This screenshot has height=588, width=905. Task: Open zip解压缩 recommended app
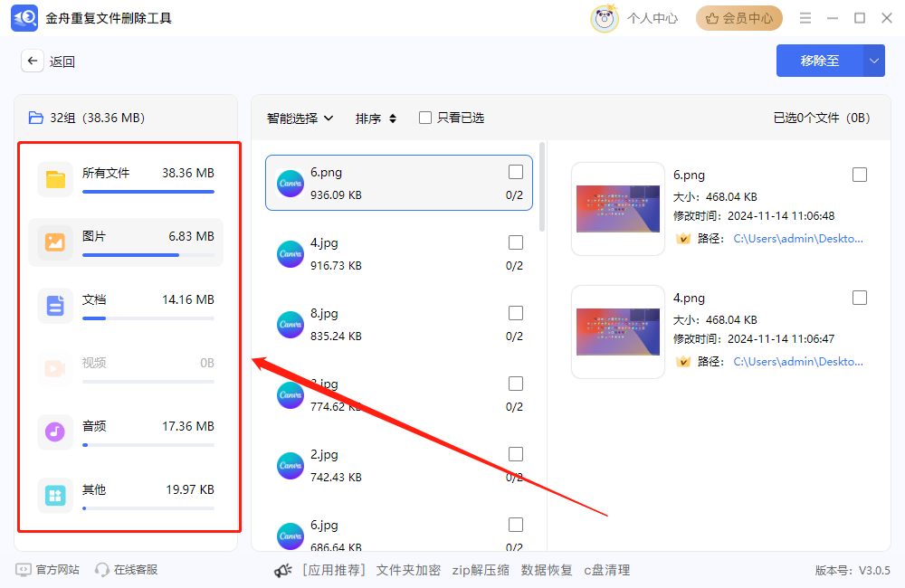(481, 570)
